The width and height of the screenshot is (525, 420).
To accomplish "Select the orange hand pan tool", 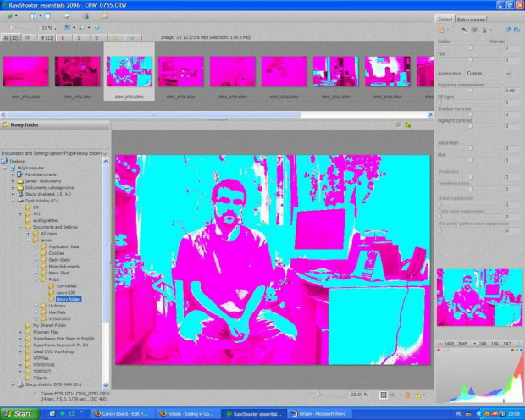I will click(x=407, y=395).
